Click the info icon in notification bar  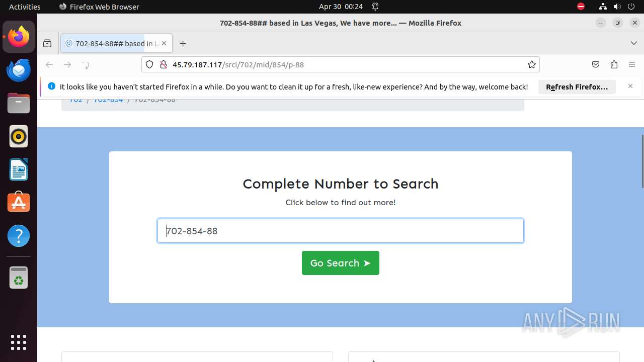pyautogui.click(x=51, y=86)
